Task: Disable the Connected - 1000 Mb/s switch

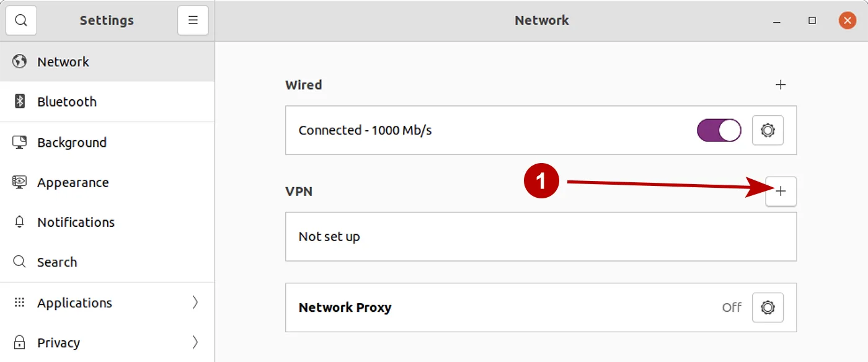Action: point(719,131)
